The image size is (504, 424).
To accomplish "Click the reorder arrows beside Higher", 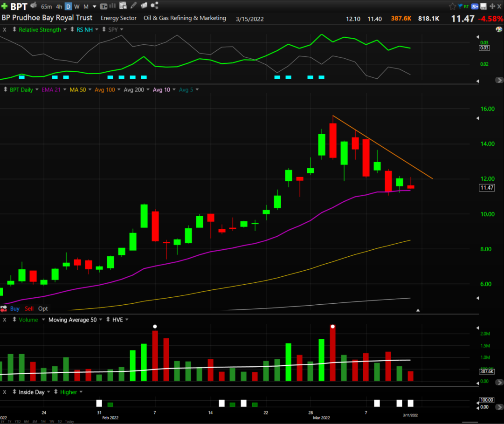I will pyautogui.click(x=56, y=392).
